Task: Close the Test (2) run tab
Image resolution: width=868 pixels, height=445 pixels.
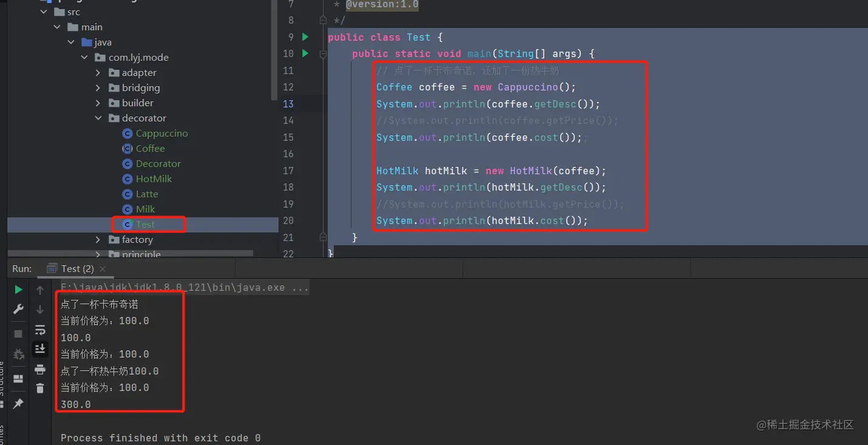Action: (103, 268)
